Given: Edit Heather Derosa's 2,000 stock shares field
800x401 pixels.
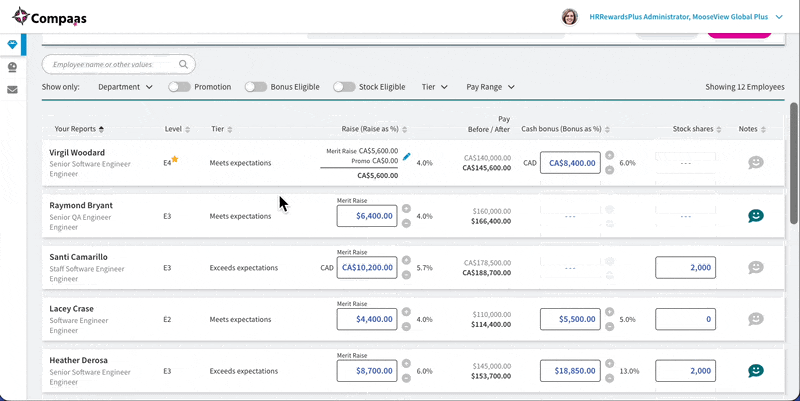Looking at the screenshot, I should point(685,370).
